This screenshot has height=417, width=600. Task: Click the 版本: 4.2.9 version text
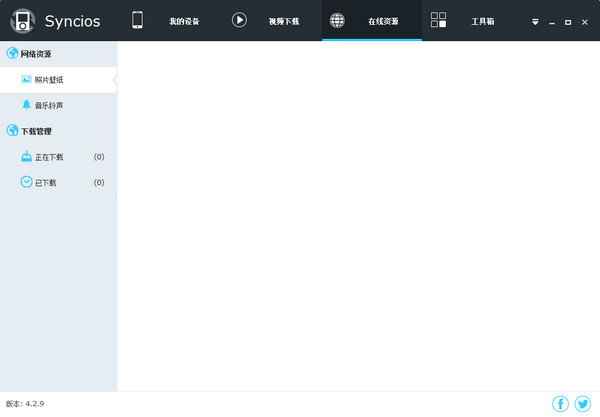[x=25, y=404]
